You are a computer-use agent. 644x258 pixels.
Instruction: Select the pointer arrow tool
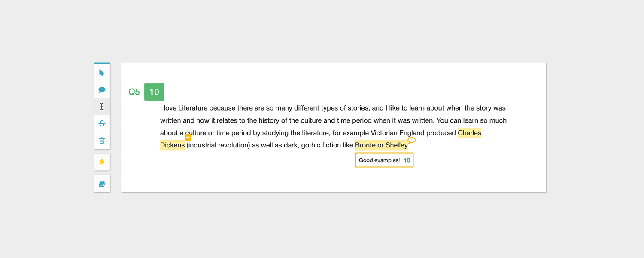point(102,73)
